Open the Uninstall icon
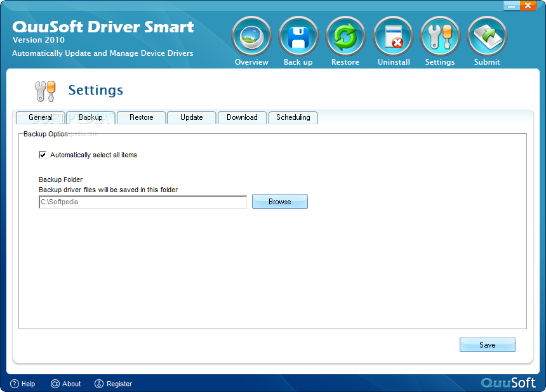546x392 pixels. coord(393,37)
